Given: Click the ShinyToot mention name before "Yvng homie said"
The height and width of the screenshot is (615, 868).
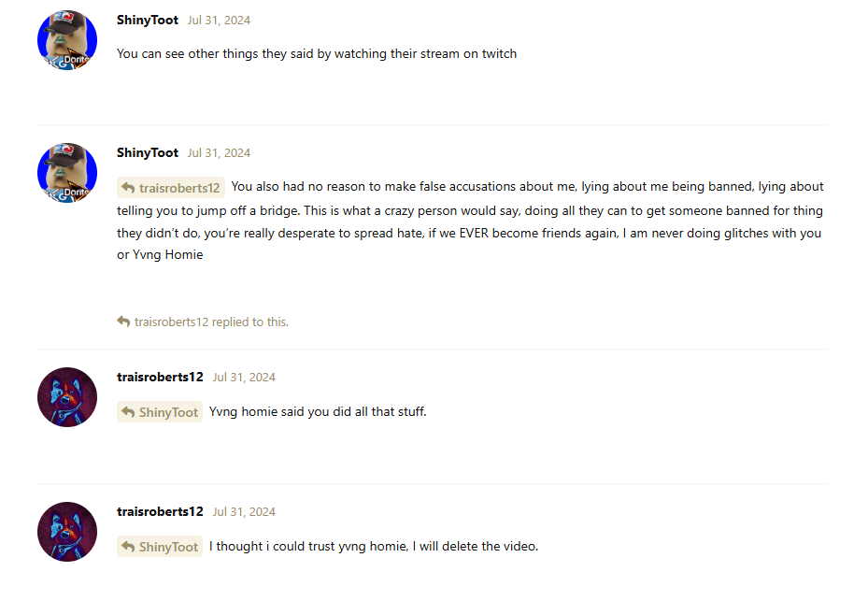Looking at the screenshot, I should [x=168, y=412].
